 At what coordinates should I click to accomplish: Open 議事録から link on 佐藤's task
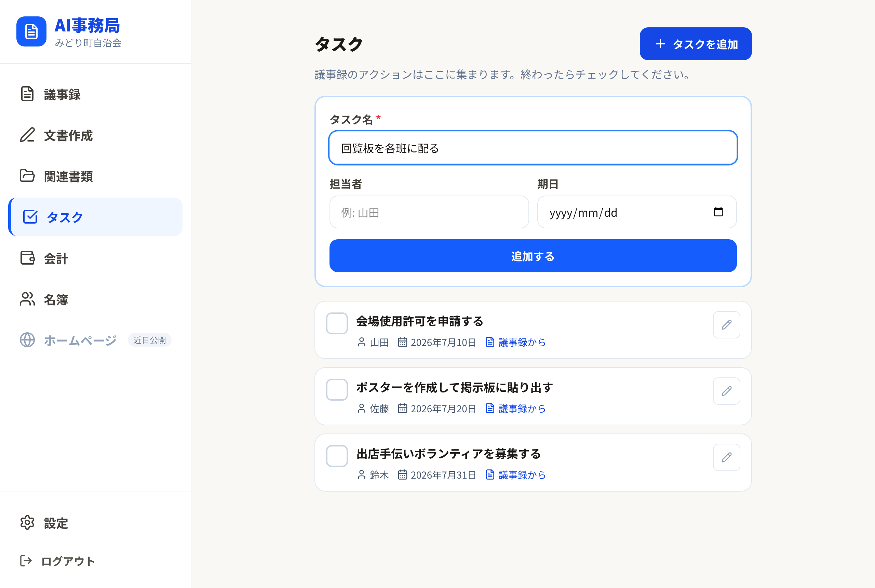pyautogui.click(x=515, y=409)
